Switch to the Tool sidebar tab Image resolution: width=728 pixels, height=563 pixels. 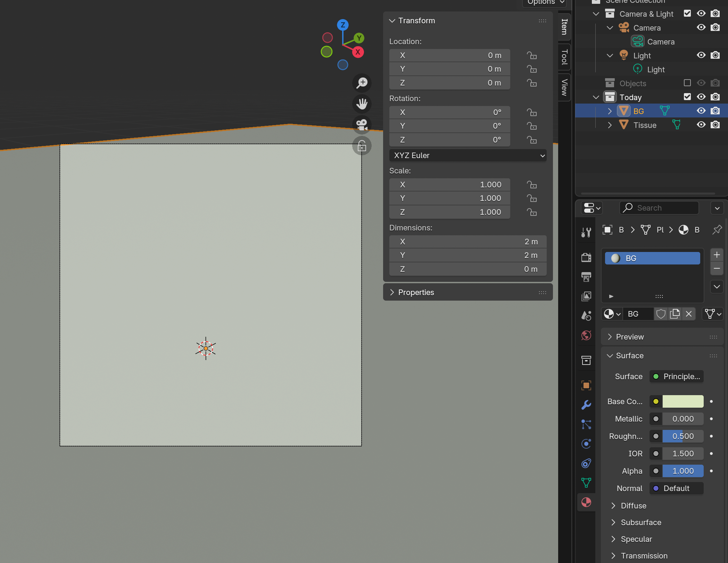(x=564, y=57)
